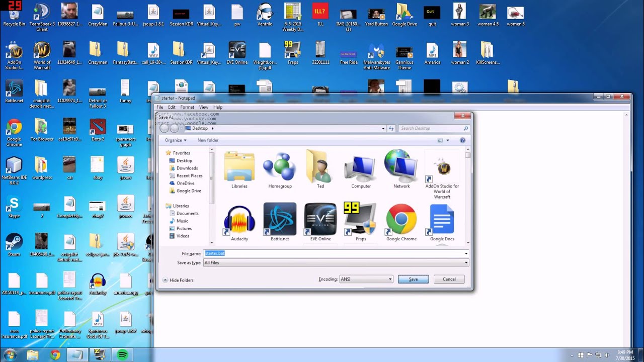Select Documents under Libraries
The image size is (644, 362).
click(x=187, y=213)
